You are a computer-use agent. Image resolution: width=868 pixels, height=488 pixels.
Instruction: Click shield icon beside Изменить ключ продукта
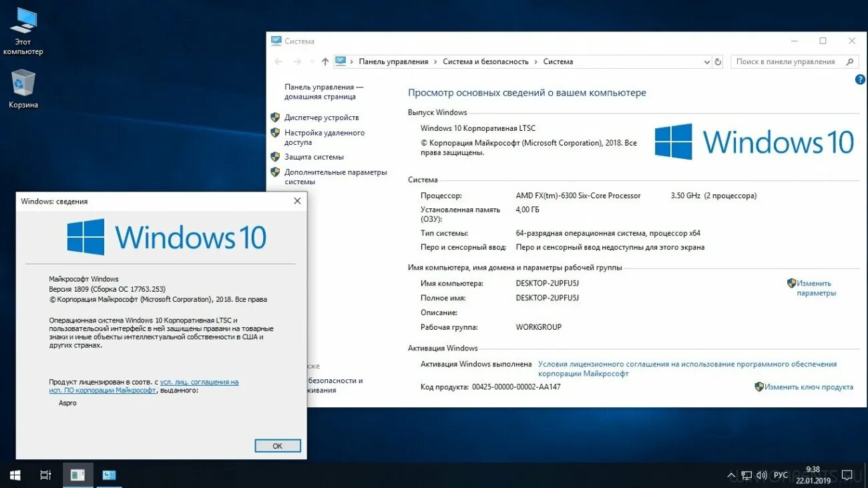[x=759, y=387]
